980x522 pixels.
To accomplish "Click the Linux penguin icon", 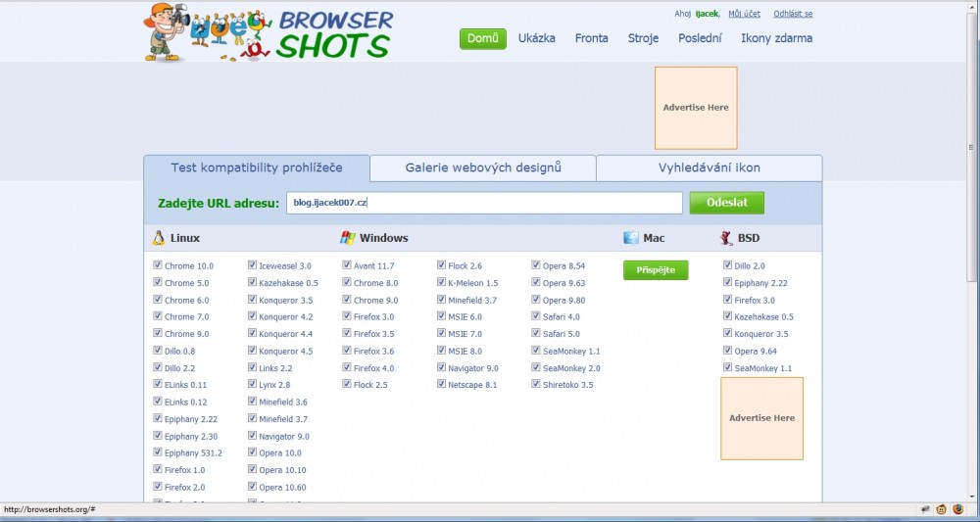I will tap(158, 238).
